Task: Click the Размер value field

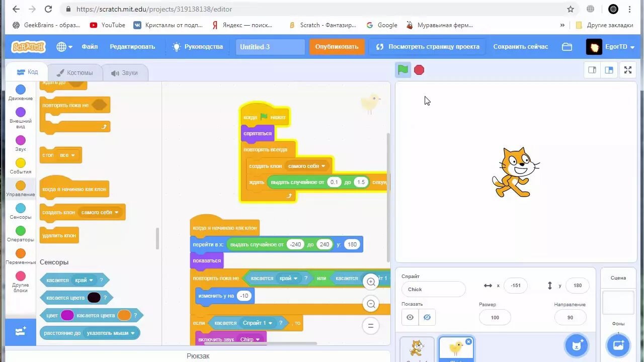Action: tap(495, 317)
